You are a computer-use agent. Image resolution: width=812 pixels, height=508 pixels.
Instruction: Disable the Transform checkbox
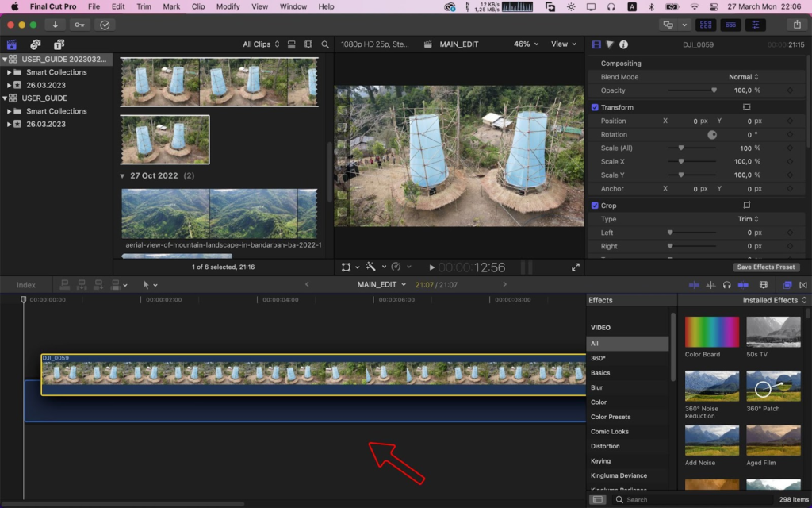595,107
